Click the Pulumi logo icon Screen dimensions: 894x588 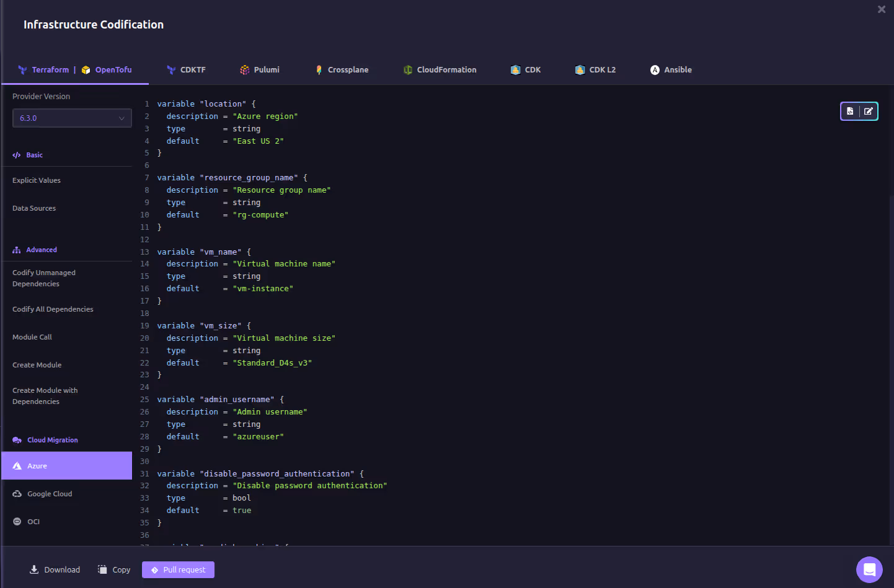(245, 70)
